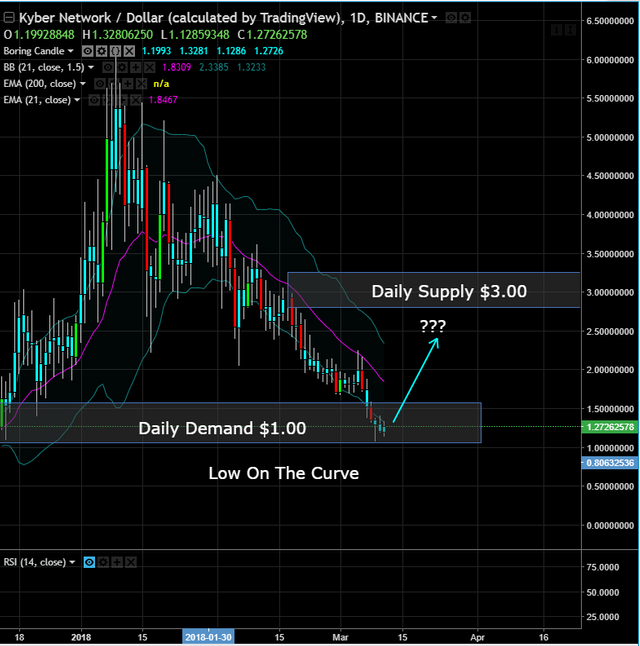Open main series settings gear beside BINANCE

point(465,18)
